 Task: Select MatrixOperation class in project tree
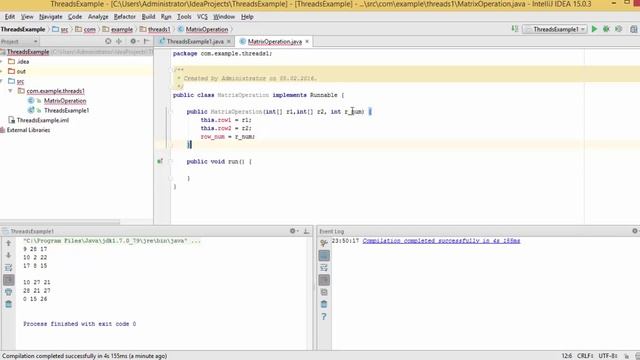coord(65,101)
